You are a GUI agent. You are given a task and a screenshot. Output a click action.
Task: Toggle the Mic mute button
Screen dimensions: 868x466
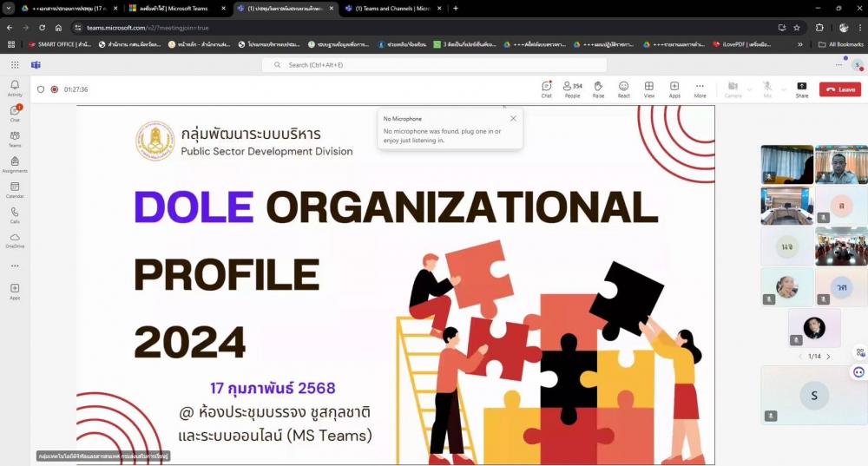[x=767, y=89]
